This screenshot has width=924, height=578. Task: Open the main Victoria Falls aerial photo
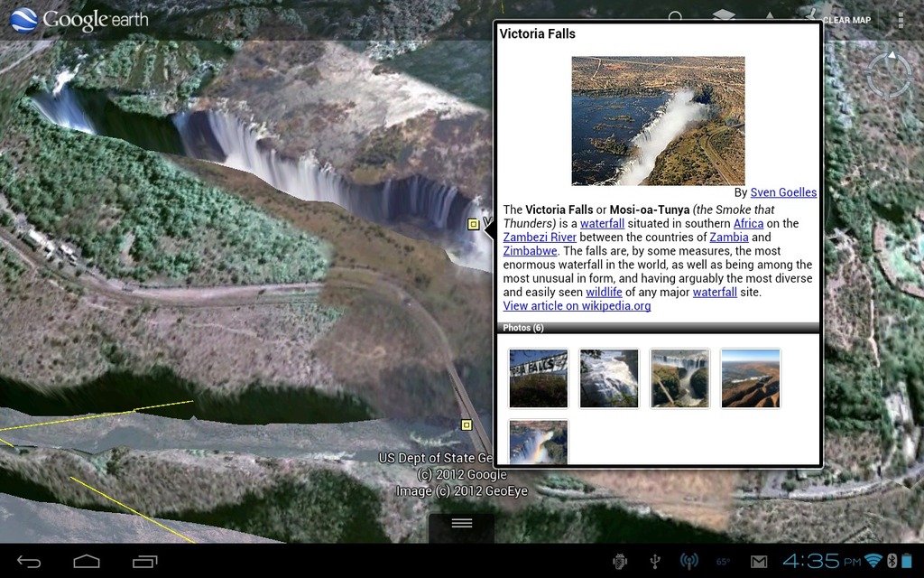click(658, 121)
